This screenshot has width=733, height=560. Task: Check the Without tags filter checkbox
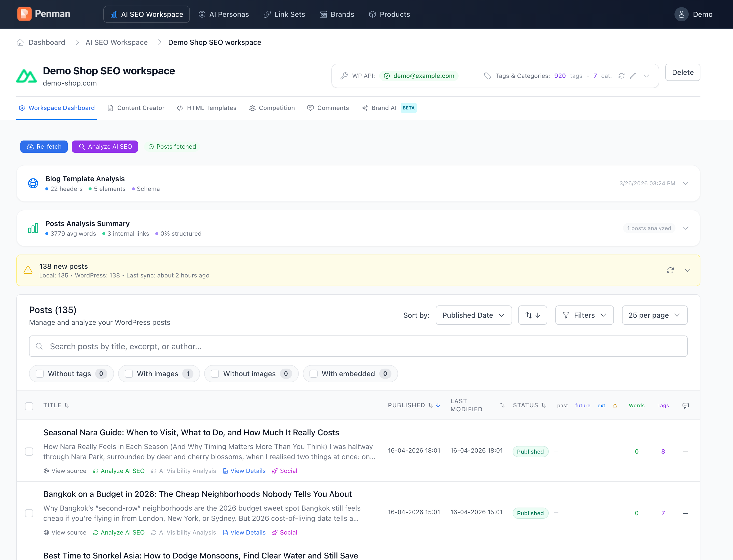(40, 374)
